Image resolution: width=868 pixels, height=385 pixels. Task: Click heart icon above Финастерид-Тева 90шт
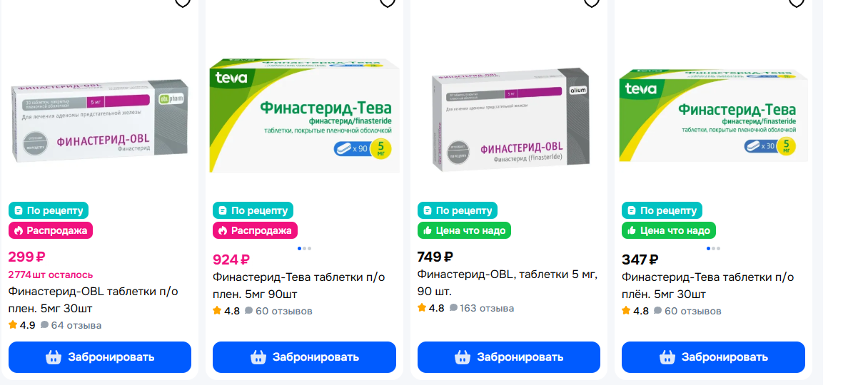tap(388, 2)
